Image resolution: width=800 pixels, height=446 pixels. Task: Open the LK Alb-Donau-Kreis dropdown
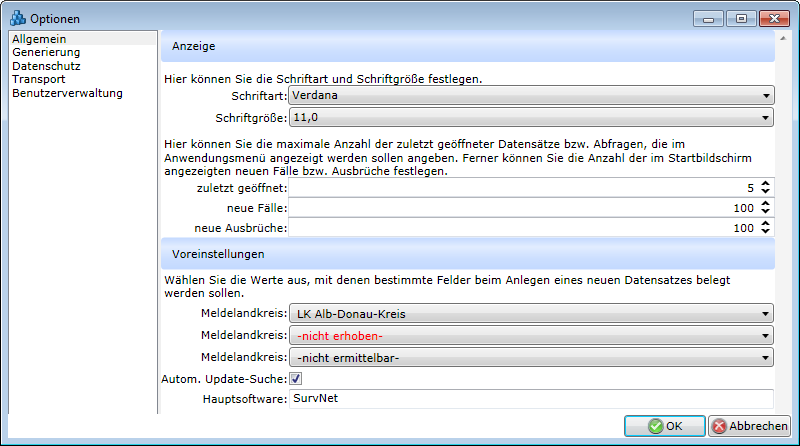point(531,314)
